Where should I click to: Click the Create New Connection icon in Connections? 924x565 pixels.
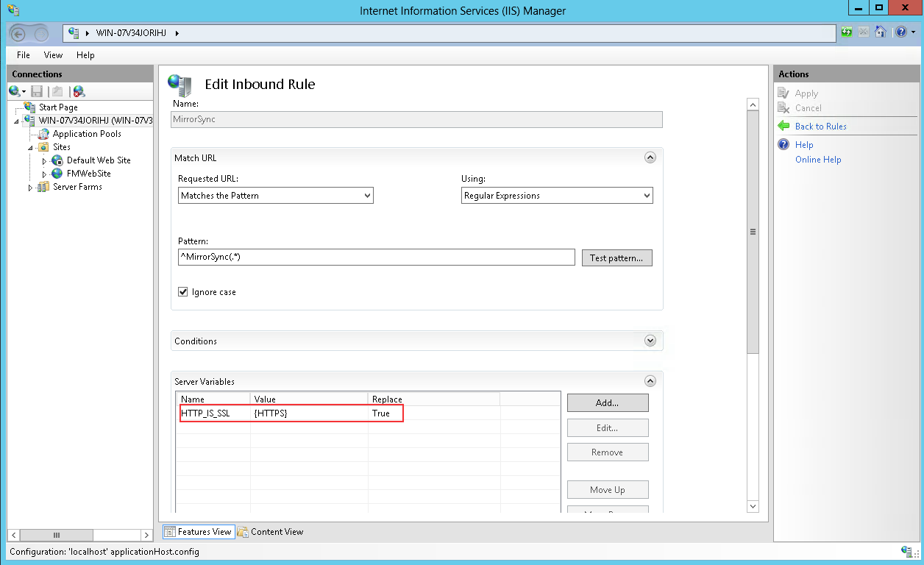[15, 91]
